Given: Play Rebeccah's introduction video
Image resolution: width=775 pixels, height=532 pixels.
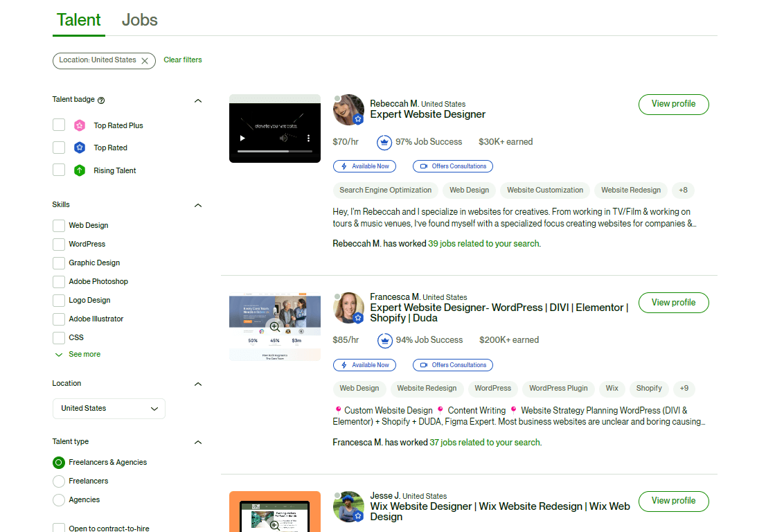Looking at the screenshot, I should 242,138.
